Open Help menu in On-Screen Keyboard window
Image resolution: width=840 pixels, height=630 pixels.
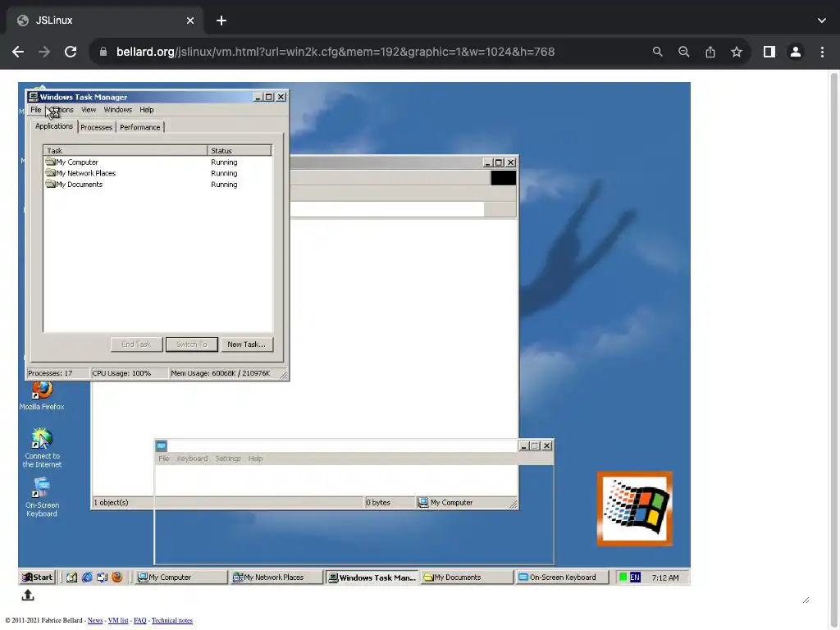click(x=256, y=459)
